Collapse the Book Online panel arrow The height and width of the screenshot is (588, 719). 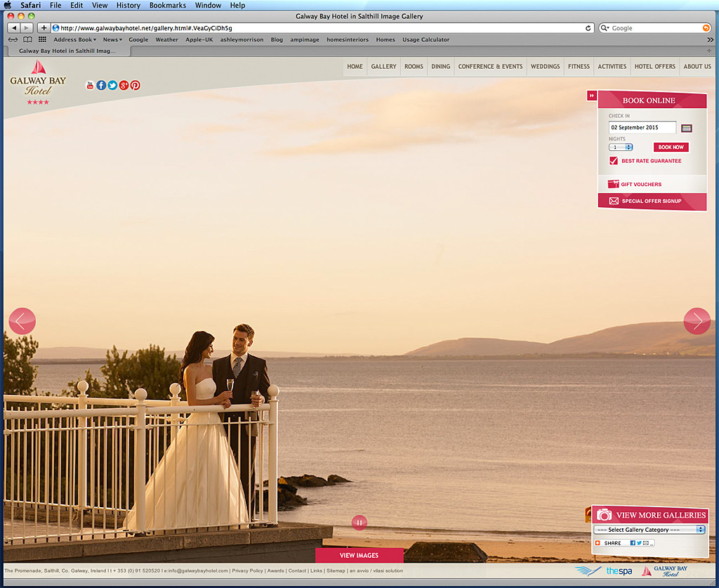coord(592,96)
